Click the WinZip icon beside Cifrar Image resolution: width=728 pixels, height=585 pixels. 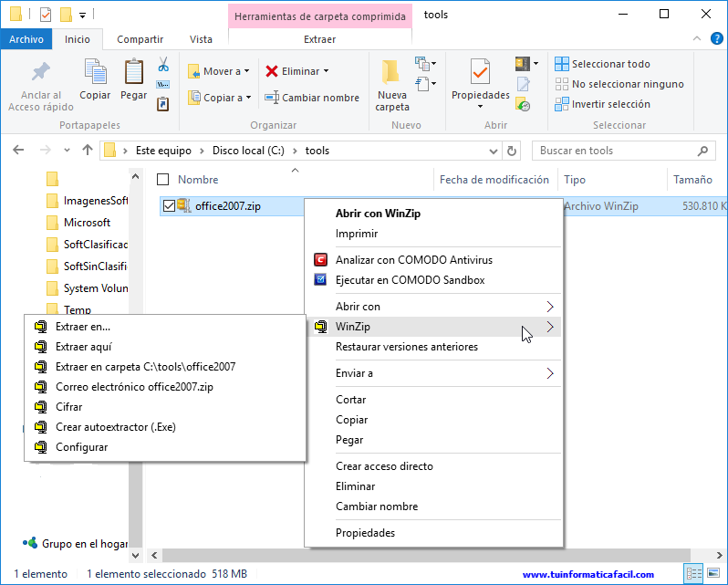pyautogui.click(x=41, y=407)
